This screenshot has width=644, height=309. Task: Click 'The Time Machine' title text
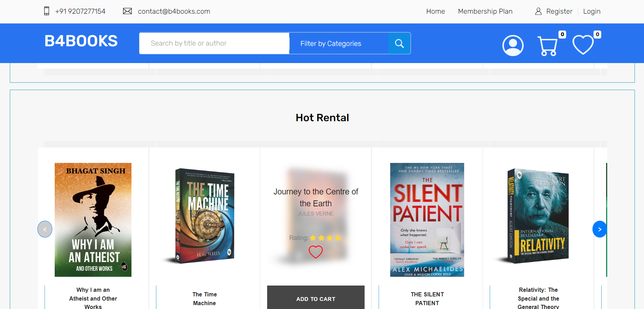204,299
